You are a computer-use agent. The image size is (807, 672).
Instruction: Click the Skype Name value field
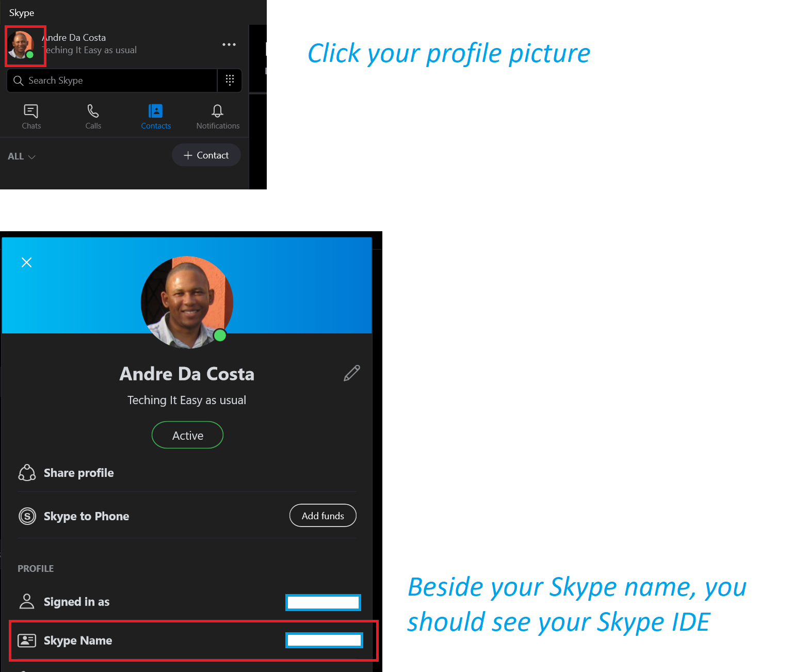point(324,641)
